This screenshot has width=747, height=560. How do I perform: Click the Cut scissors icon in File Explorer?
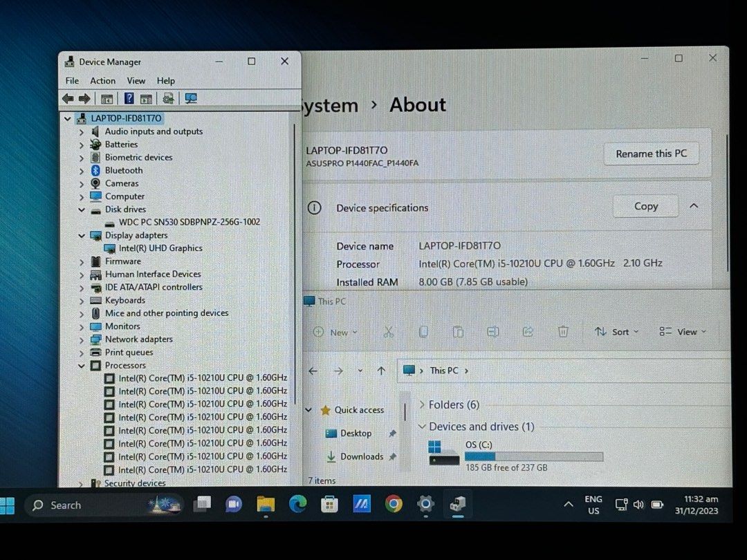point(388,332)
